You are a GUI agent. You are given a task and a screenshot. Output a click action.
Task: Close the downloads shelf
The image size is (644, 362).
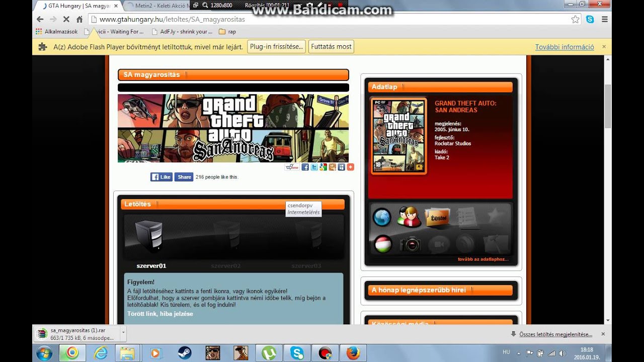[x=603, y=334]
